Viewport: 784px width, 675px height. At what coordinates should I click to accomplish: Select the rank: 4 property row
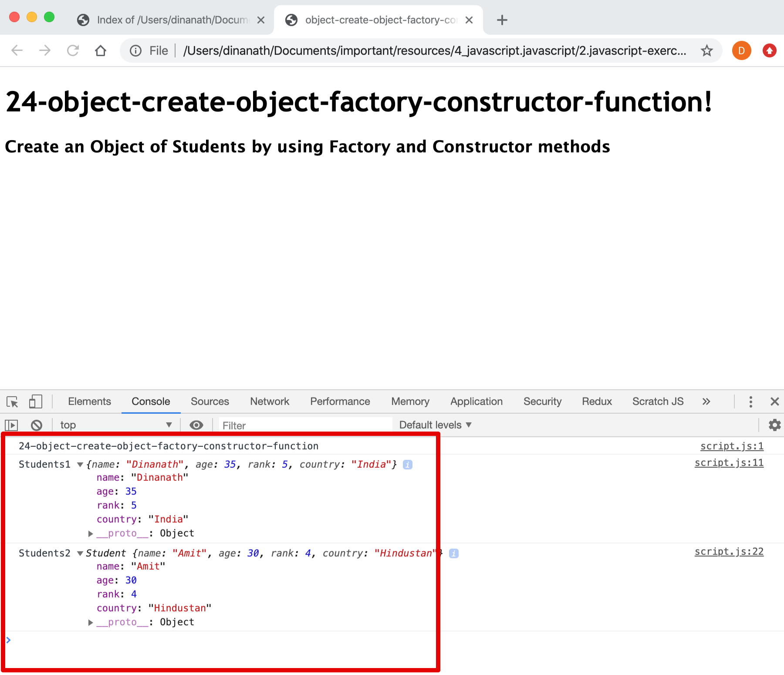[117, 594]
